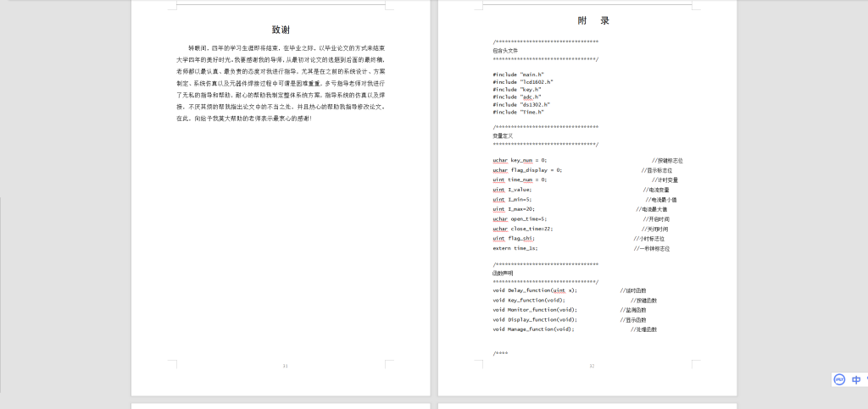Click the comment //延时函数
The image size is (868, 409).
coord(632,290)
